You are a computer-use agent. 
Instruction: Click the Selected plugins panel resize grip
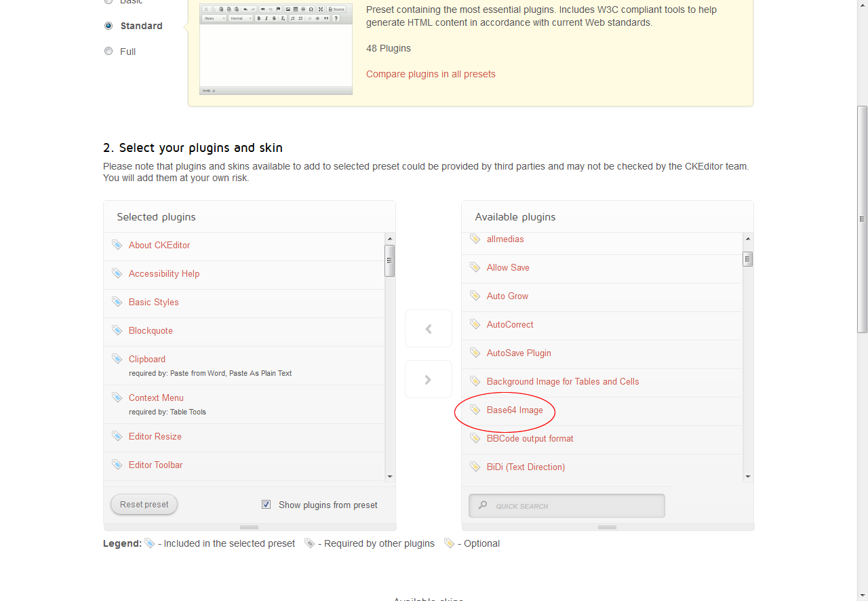(249, 527)
